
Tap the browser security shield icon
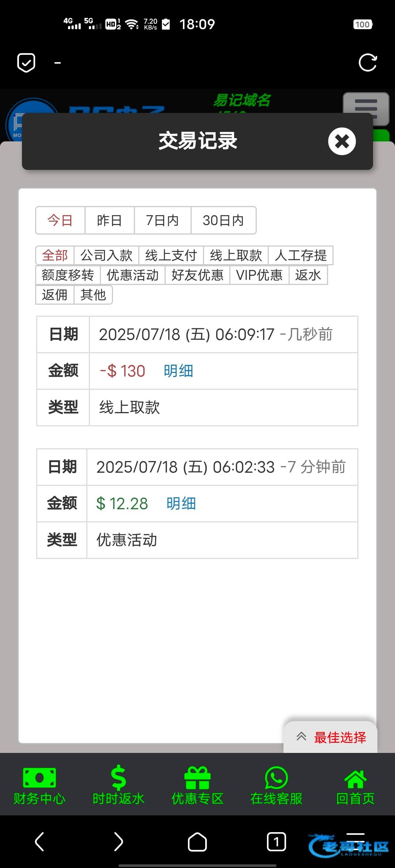tap(26, 62)
